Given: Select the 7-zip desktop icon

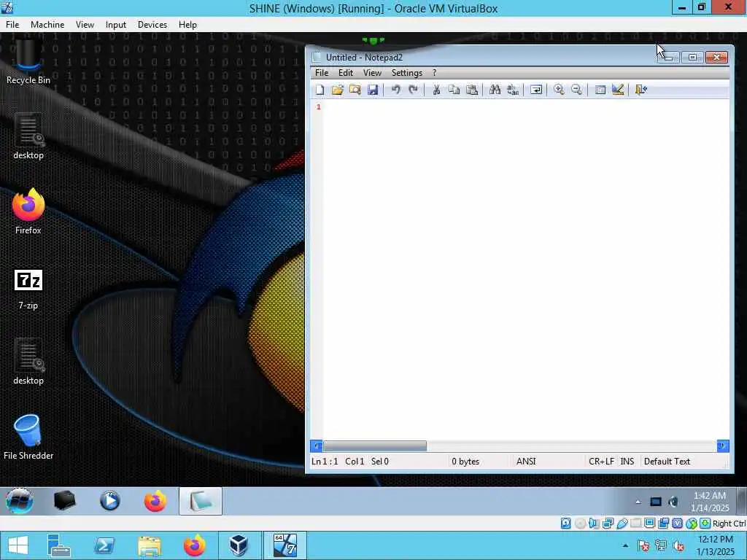Looking at the screenshot, I should [28, 289].
